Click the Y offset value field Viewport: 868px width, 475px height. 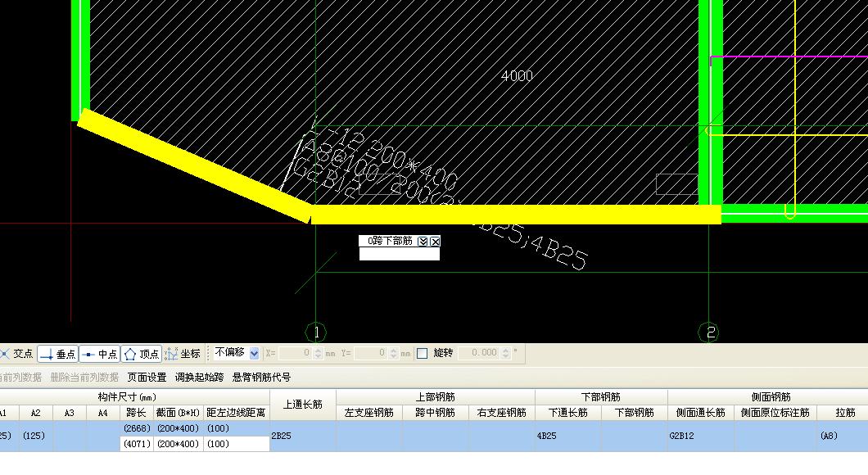[x=371, y=353]
